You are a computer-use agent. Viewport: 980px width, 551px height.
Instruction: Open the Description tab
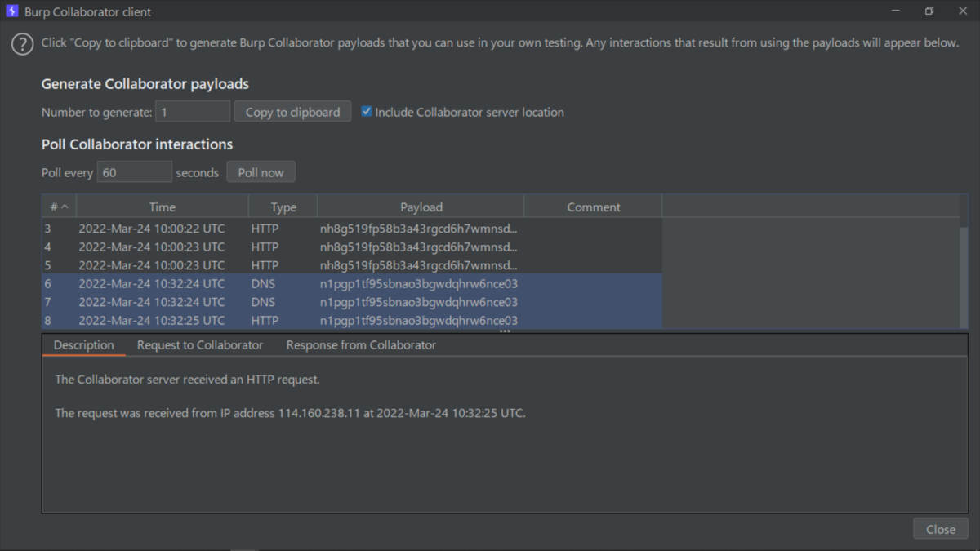[x=83, y=345]
